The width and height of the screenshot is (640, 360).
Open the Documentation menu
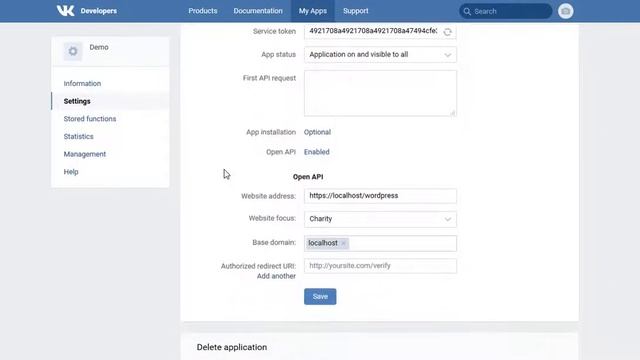(x=258, y=11)
